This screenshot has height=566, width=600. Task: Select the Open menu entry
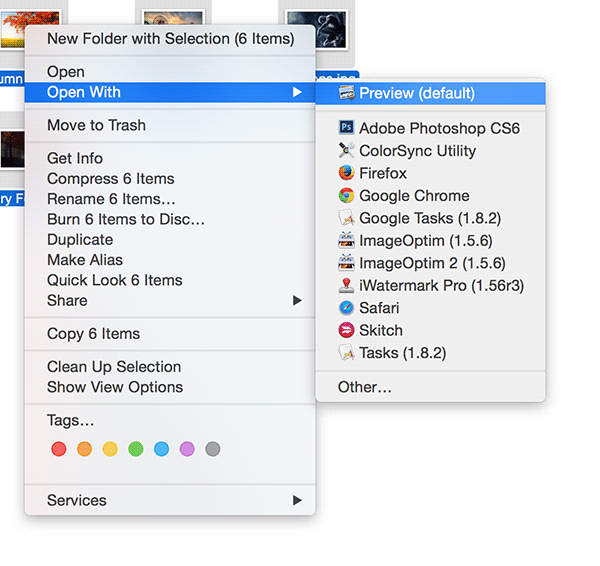tap(170, 72)
